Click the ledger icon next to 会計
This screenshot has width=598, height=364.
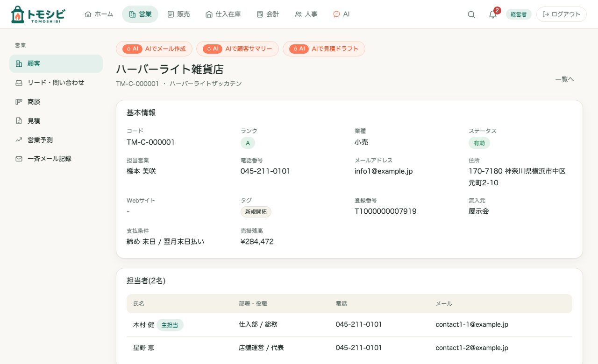[x=260, y=14]
